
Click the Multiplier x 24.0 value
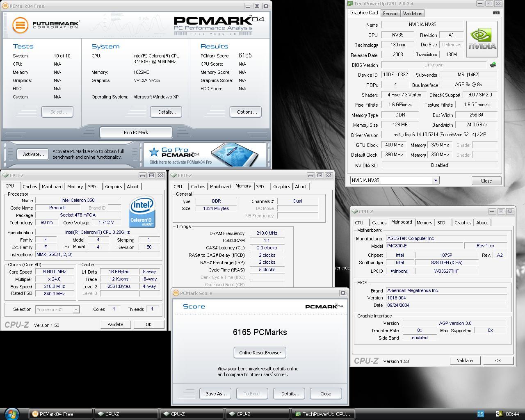[x=55, y=279]
